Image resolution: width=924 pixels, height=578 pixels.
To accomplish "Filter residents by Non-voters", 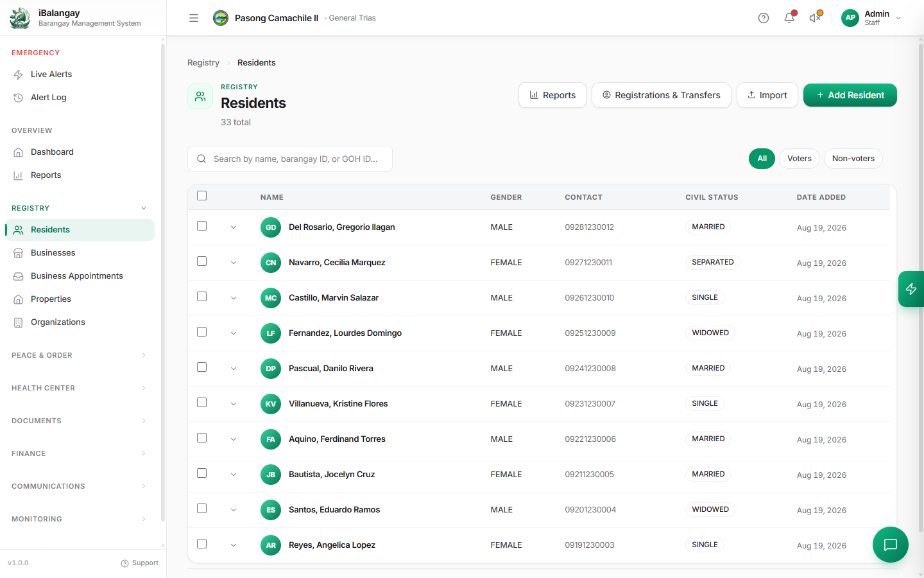I will coord(853,159).
